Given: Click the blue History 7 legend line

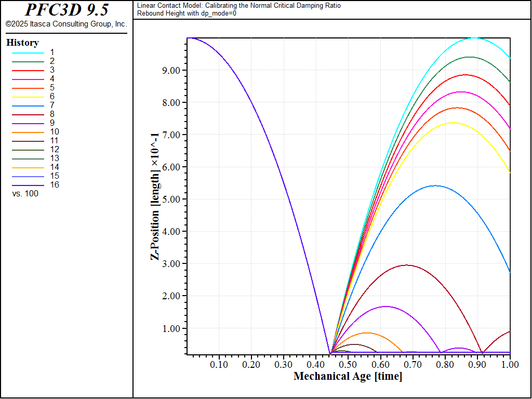Looking at the screenshot, I should [x=28, y=106].
